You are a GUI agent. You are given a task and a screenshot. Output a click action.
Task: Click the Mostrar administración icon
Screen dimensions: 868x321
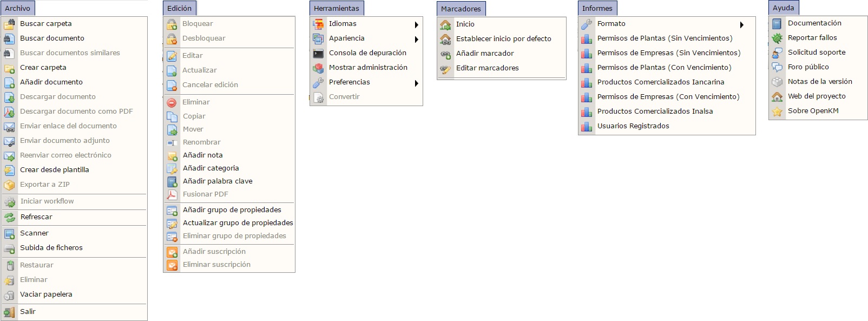click(x=318, y=68)
